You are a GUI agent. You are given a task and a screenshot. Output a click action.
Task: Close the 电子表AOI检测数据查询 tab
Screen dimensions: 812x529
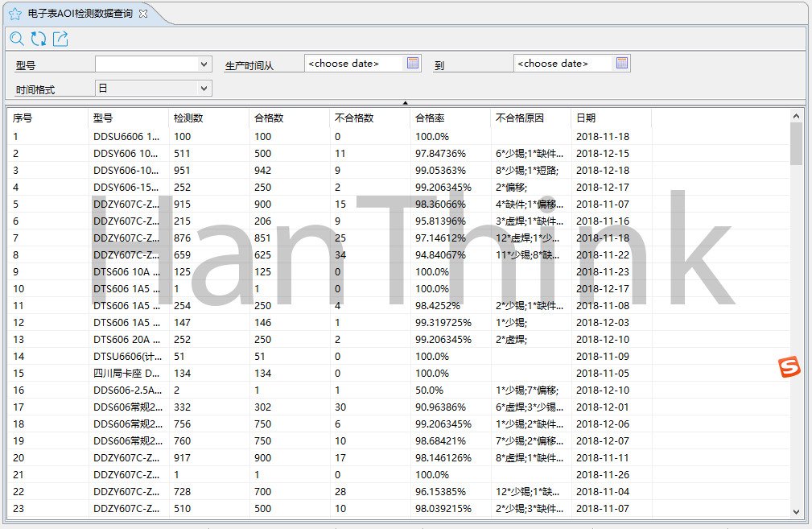[143, 14]
